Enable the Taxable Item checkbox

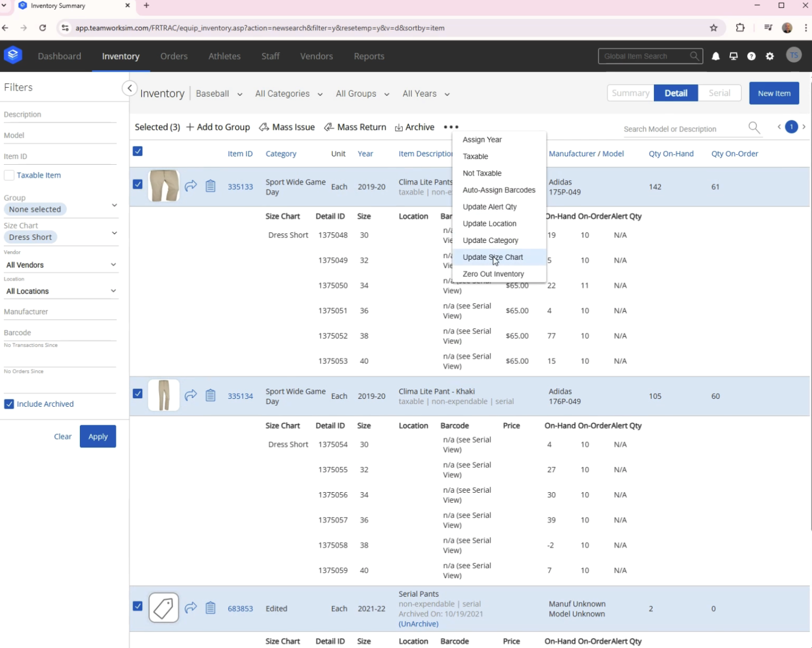tap(9, 175)
